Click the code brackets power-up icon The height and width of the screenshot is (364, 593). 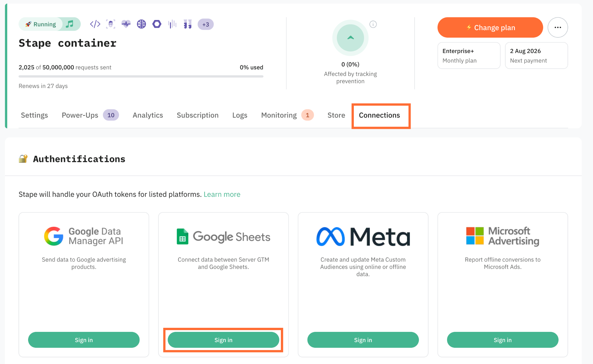tap(95, 24)
